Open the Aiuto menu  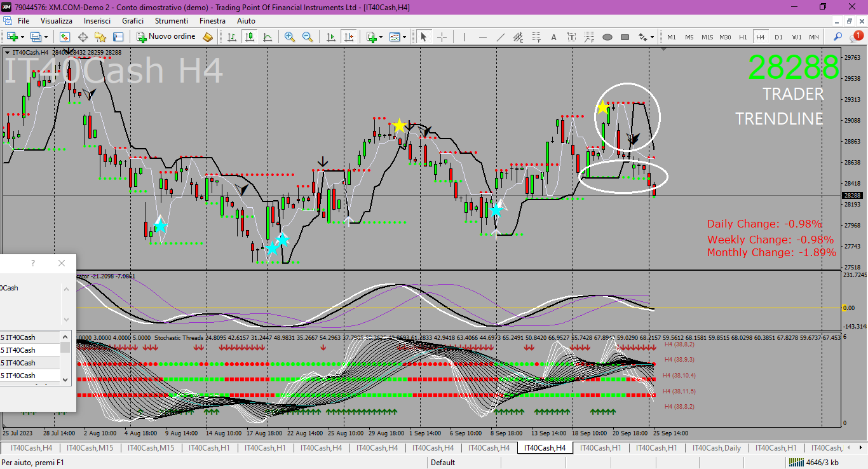pos(246,21)
